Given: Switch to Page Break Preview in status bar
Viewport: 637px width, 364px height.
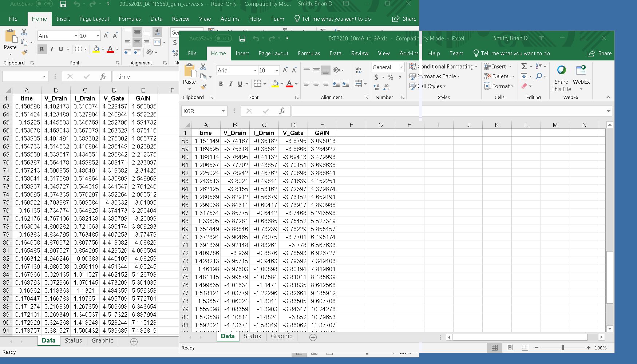Looking at the screenshot, I should (525, 348).
